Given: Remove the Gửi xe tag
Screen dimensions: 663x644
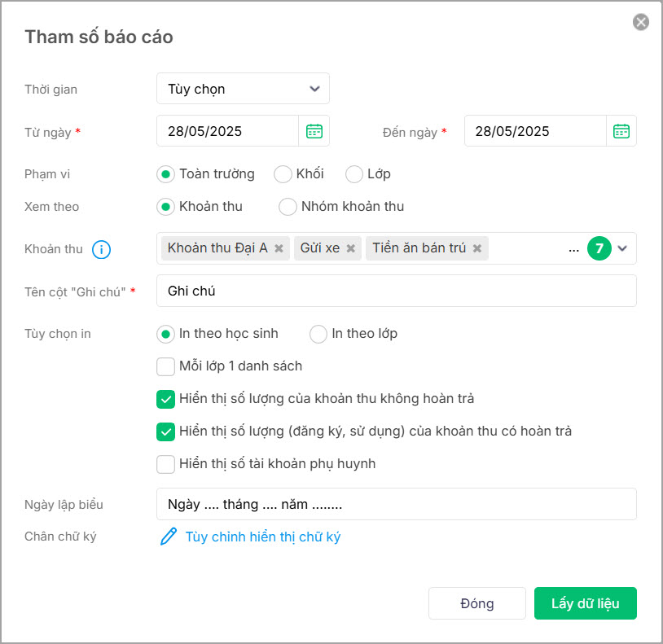Looking at the screenshot, I should [350, 248].
